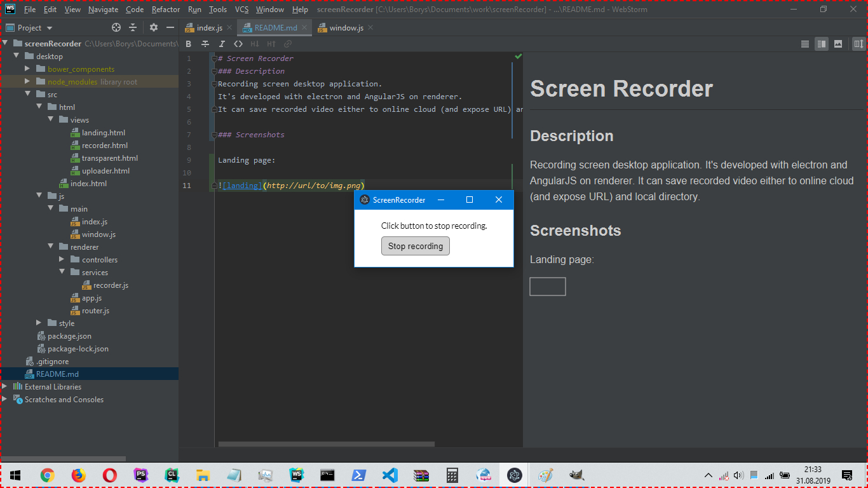Select README.md in project tree
Screen dimensions: 868x488
click(x=57, y=374)
